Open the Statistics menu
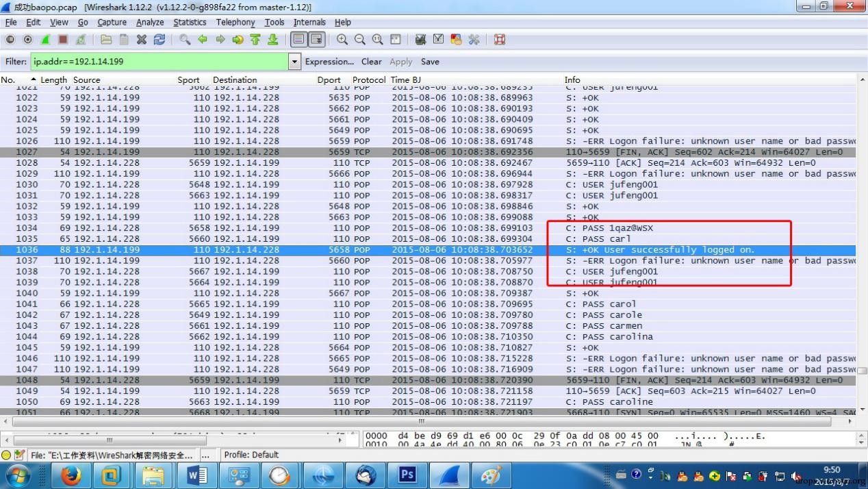 190,22
